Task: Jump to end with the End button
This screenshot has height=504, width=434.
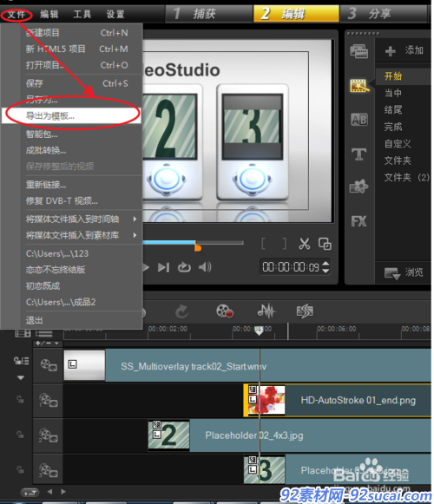Action: (163, 267)
